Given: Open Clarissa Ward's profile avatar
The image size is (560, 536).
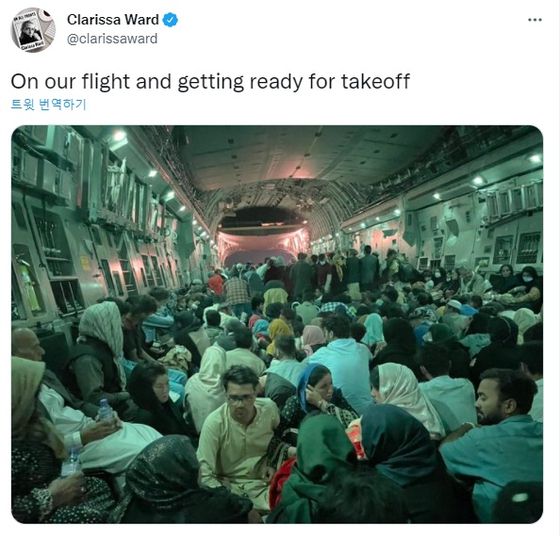Looking at the screenshot, I should pyautogui.click(x=33, y=30).
